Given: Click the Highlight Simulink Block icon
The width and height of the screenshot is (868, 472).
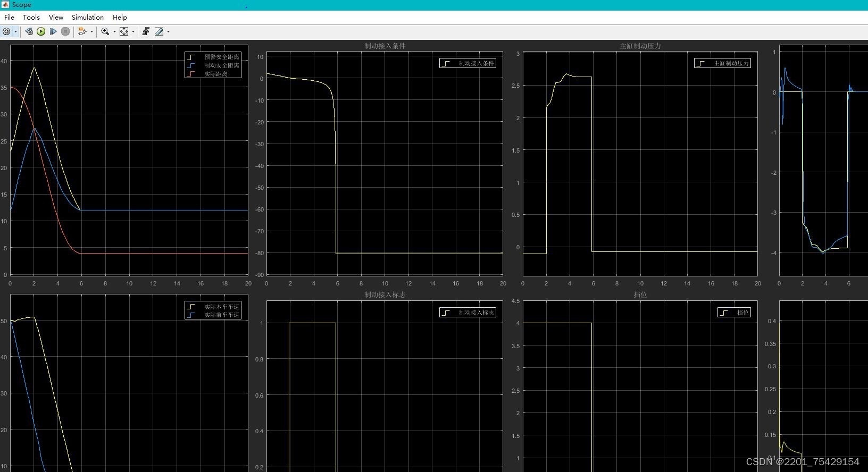Looking at the screenshot, I should tap(82, 31).
